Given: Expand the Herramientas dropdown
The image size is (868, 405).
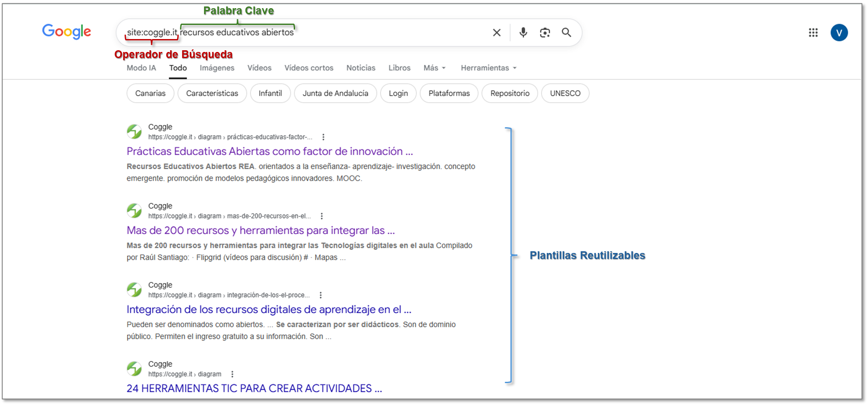Looking at the screenshot, I should click(489, 68).
